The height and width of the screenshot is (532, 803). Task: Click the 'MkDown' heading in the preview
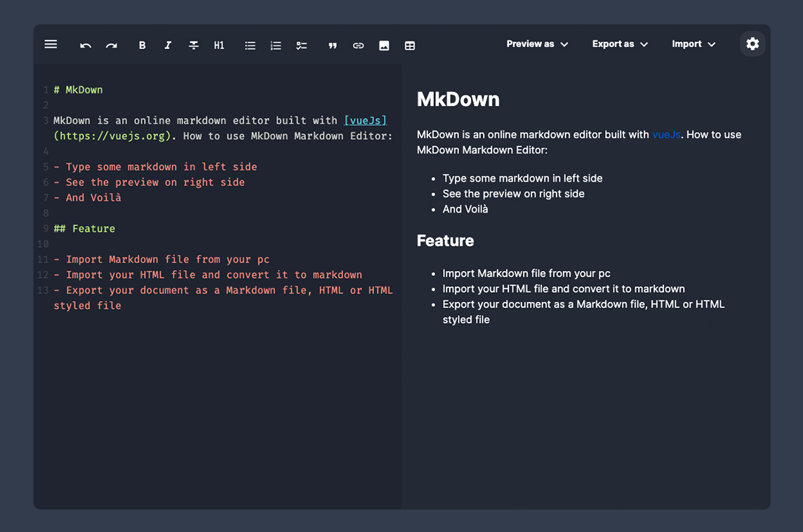pyautogui.click(x=458, y=100)
